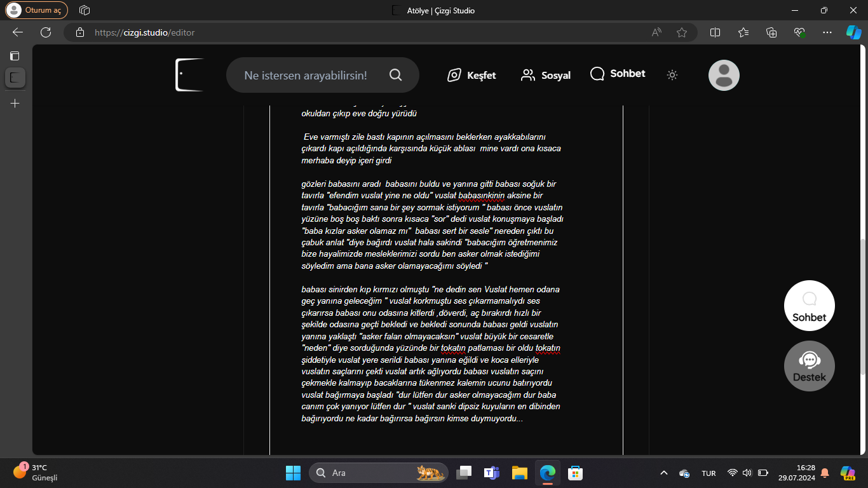Viewport: 868px width, 488px height.
Task: Click the taskbar Ara search box
Action: click(379, 473)
